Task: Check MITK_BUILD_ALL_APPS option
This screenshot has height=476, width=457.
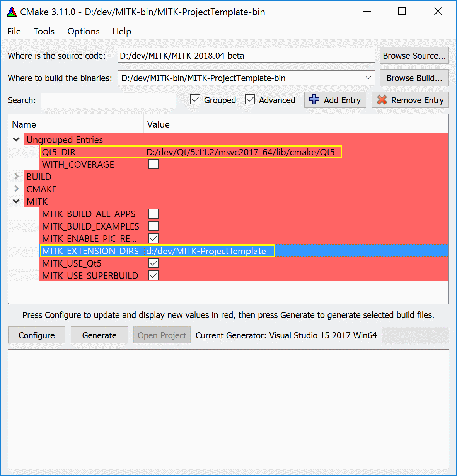Action: (x=153, y=214)
